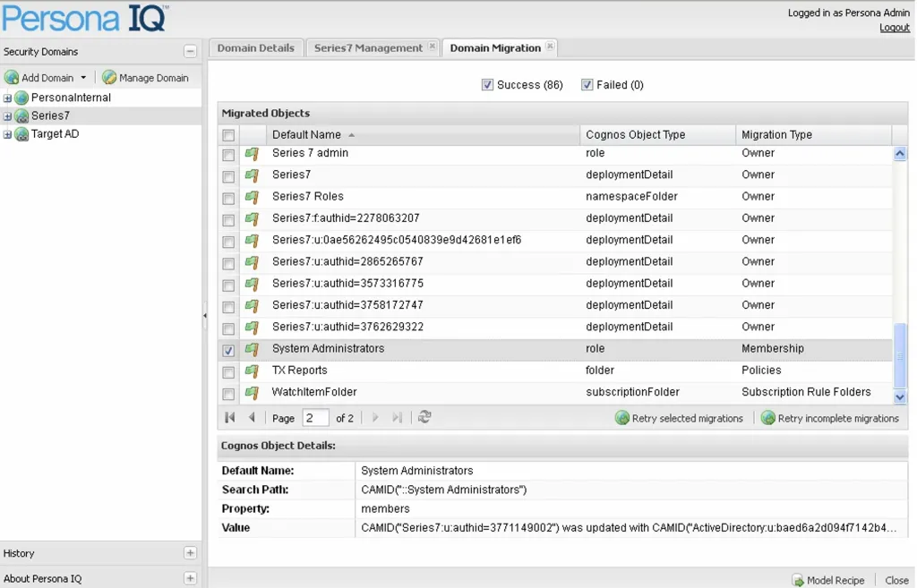Refresh the migrated objects list
The height and width of the screenshot is (588, 917).
coord(424,417)
